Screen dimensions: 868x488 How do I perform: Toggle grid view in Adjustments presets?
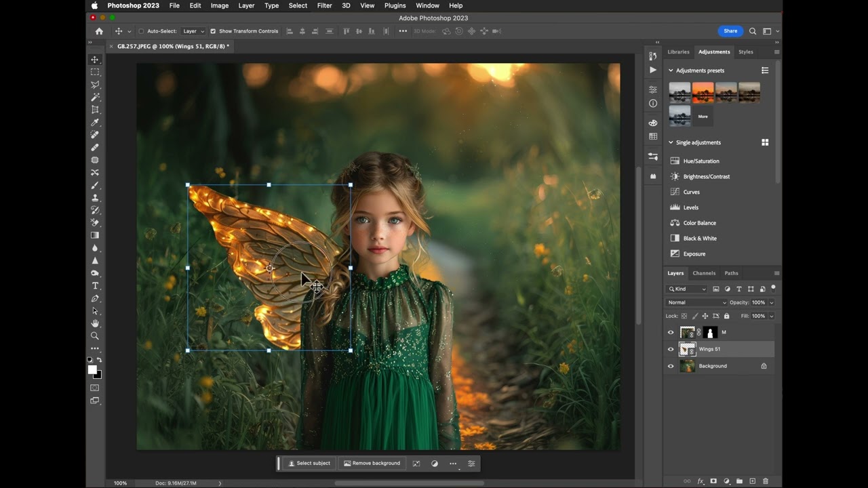coord(765,70)
